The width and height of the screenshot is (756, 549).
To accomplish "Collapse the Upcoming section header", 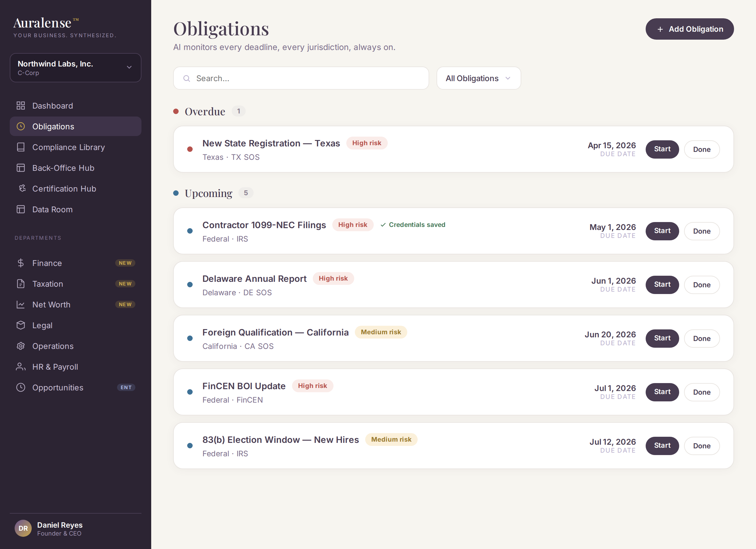I will pyautogui.click(x=213, y=193).
